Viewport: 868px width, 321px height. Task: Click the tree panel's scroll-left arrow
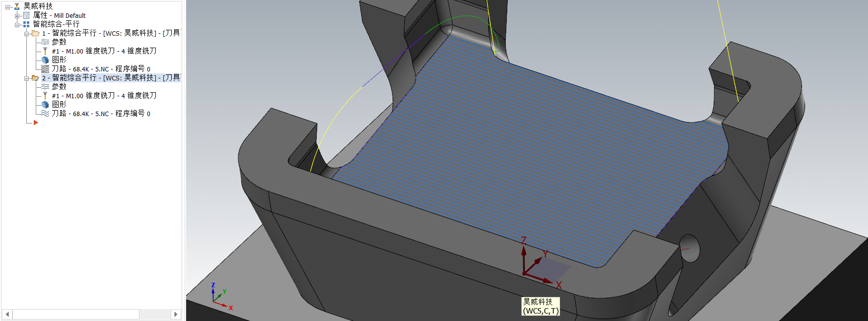pos(7,314)
